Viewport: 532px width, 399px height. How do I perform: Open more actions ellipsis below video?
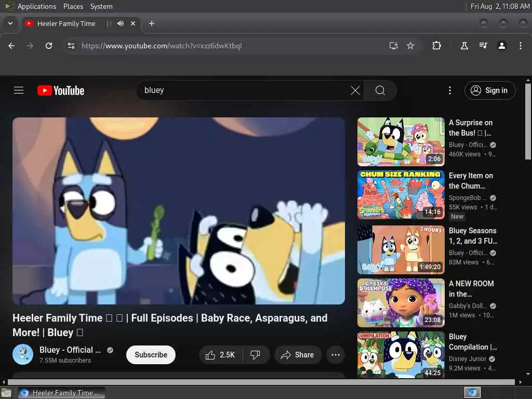pos(336,355)
